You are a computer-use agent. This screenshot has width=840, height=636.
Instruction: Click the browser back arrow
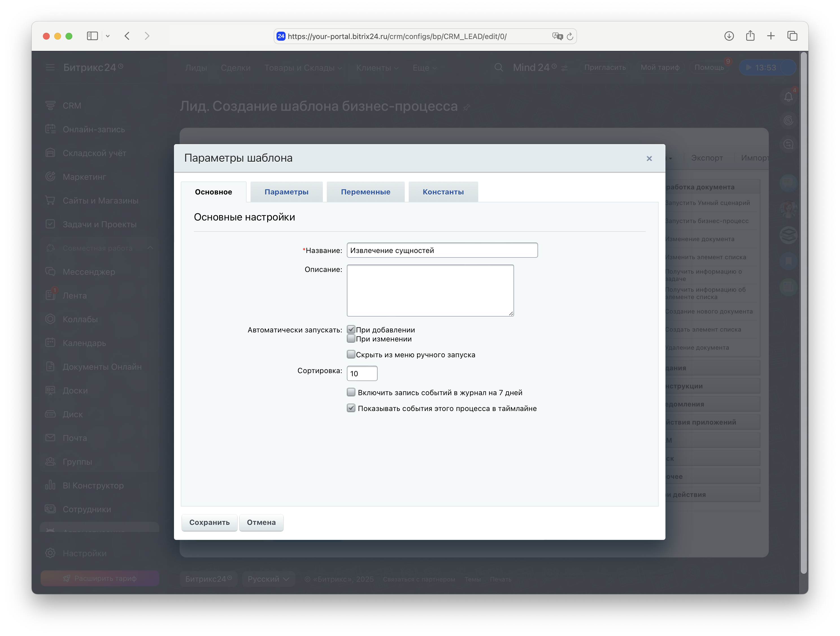pyautogui.click(x=127, y=36)
